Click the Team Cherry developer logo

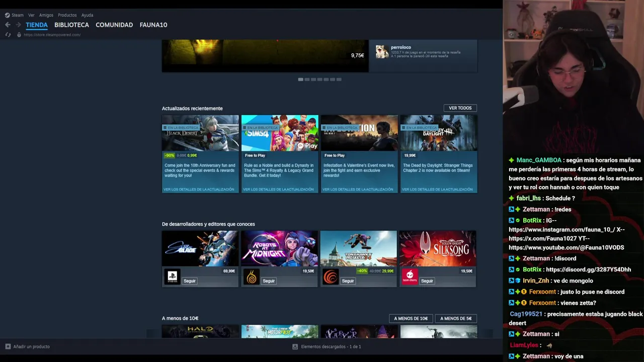pyautogui.click(x=410, y=277)
